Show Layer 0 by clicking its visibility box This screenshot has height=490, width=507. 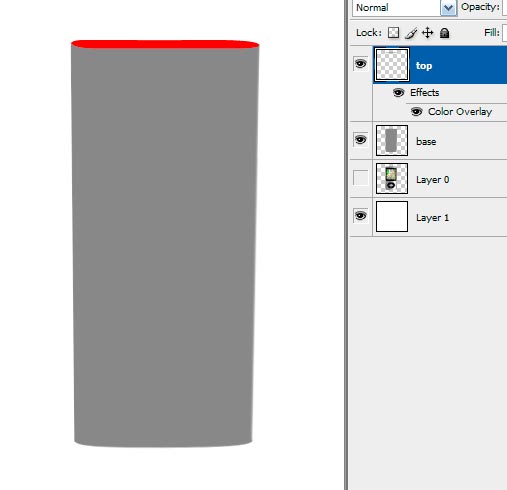360,178
